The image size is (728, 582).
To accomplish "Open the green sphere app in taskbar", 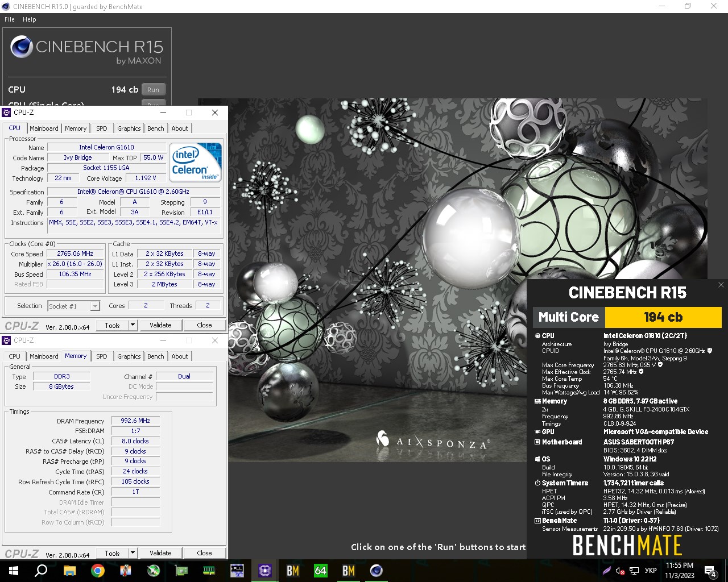I will (154, 571).
